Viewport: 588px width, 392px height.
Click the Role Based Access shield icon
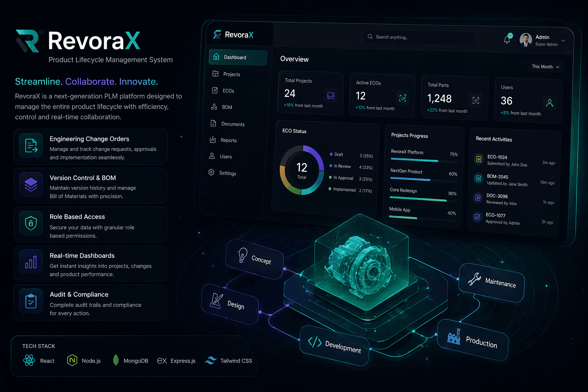coord(31,223)
